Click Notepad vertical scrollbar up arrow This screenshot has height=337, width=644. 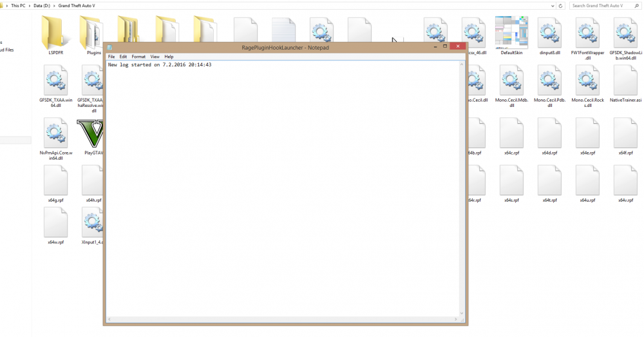[x=462, y=64]
